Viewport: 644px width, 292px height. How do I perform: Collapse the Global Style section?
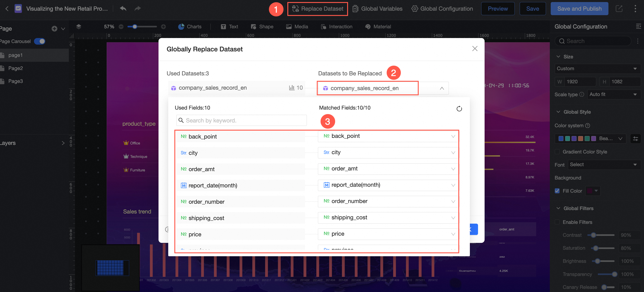pos(558,112)
